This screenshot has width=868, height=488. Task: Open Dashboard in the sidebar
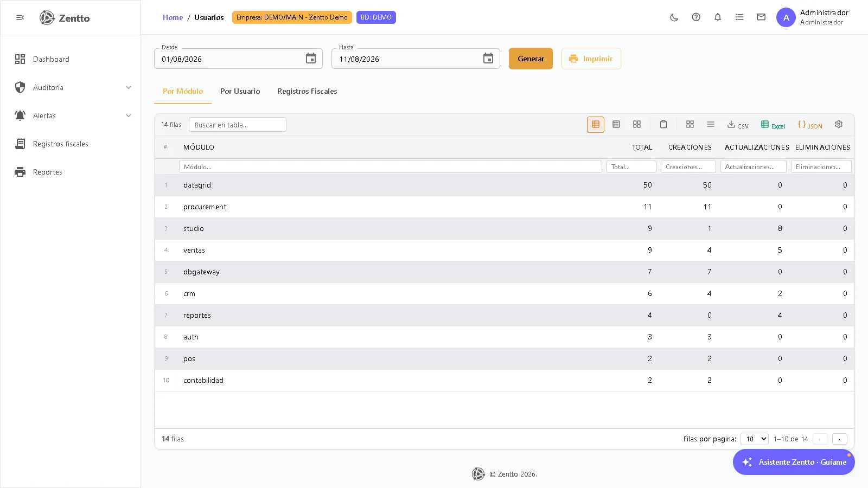[x=71, y=59]
